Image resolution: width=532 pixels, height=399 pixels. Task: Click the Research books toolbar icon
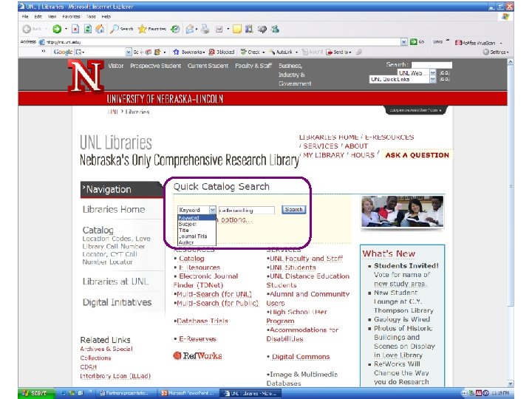(249, 29)
